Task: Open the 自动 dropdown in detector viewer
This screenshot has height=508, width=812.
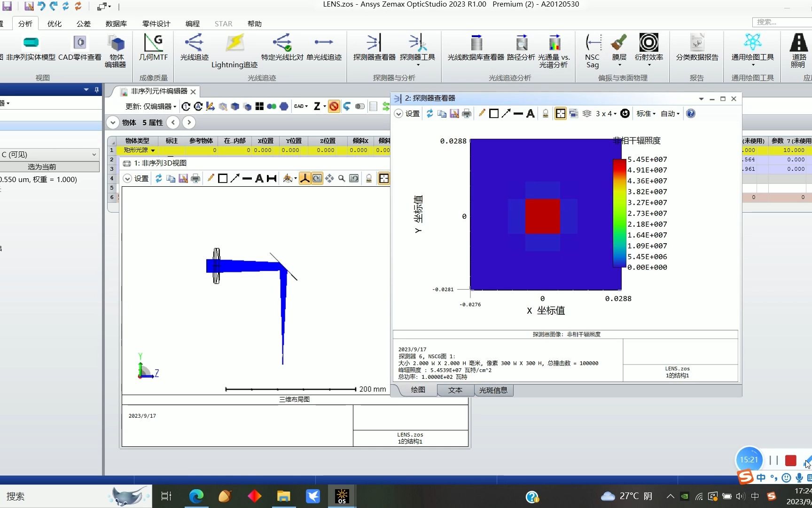Action: (670, 113)
